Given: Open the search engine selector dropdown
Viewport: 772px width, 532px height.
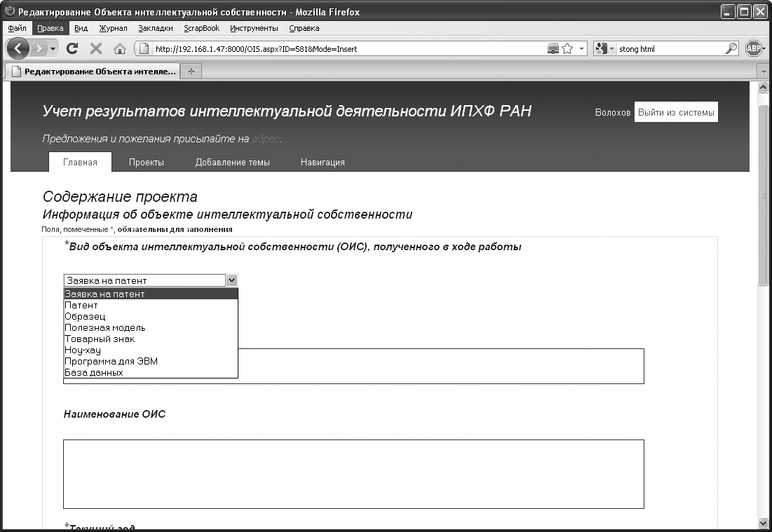Looking at the screenshot, I should point(604,48).
